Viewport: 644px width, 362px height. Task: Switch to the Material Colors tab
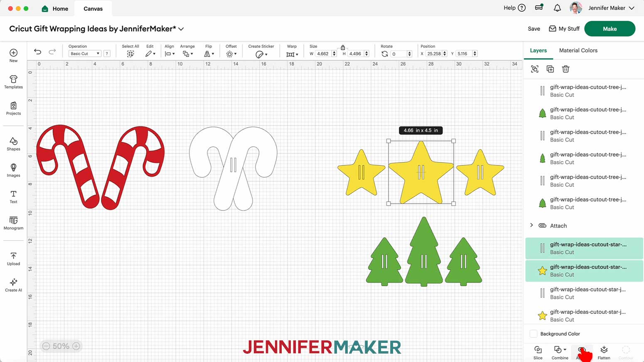(578, 50)
